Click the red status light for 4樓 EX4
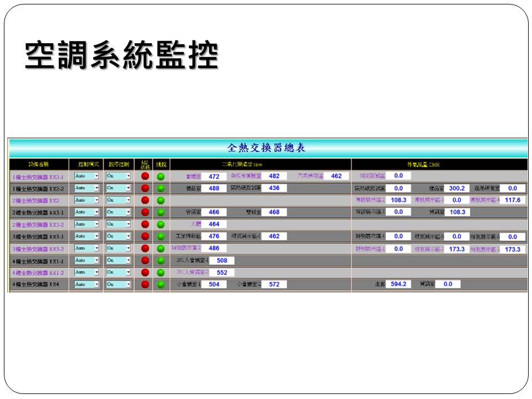Viewport: 532px width, 399px height. point(145,284)
